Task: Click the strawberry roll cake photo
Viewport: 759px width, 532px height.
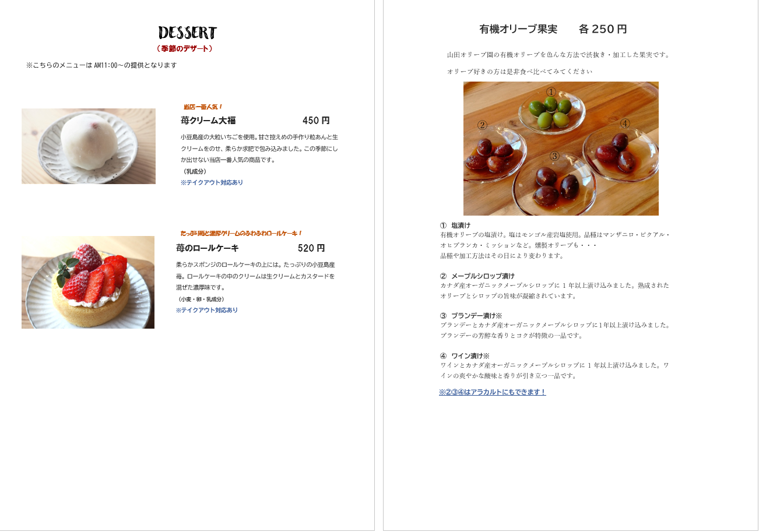Action: pyautogui.click(x=88, y=282)
